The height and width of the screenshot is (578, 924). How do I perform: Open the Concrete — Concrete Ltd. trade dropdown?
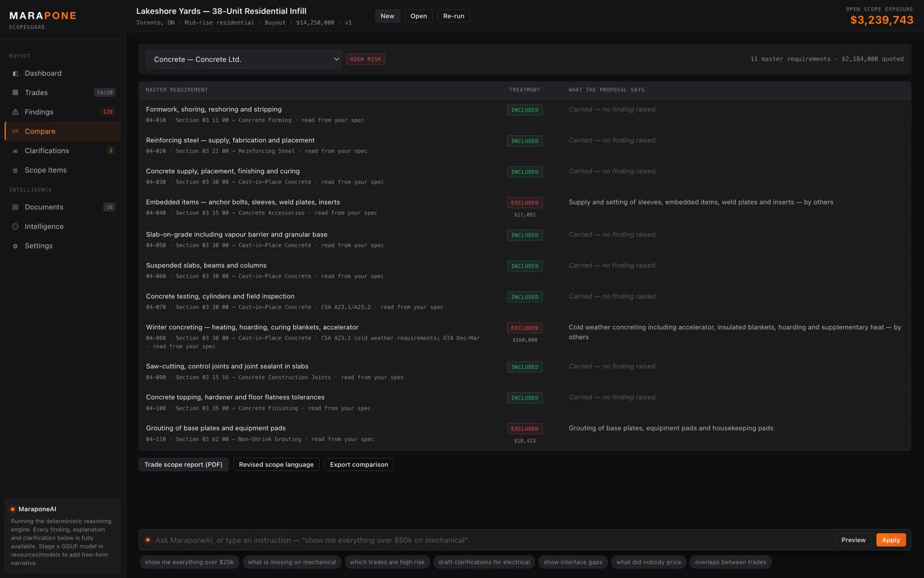(x=244, y=59)
